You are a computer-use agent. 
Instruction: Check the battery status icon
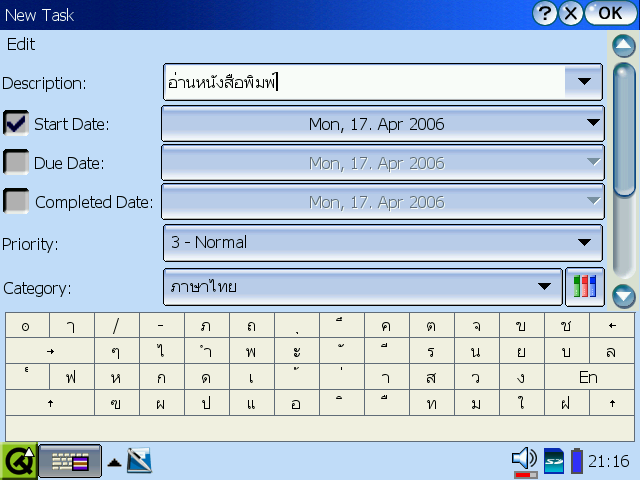pyautogui.click(x=576, y=460)
